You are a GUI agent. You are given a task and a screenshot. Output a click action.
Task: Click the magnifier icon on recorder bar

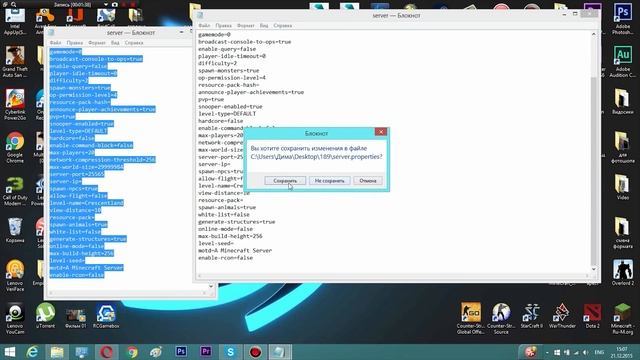pos(13,4)
